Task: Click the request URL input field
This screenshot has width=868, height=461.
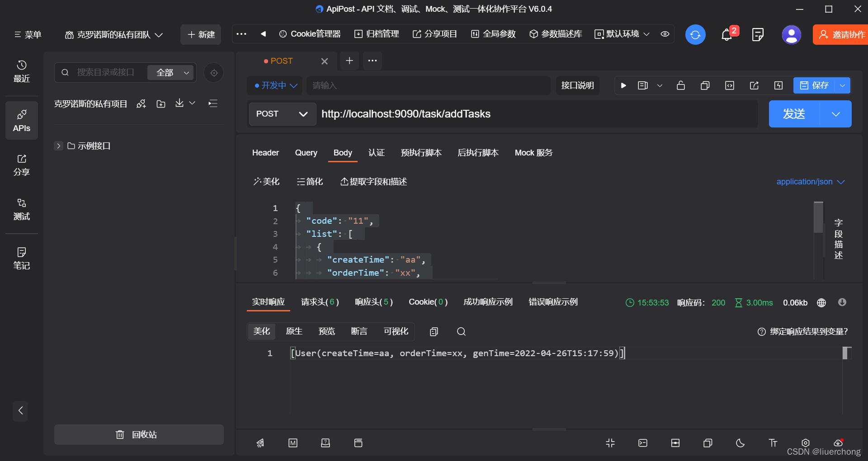Action: [538, 114]
